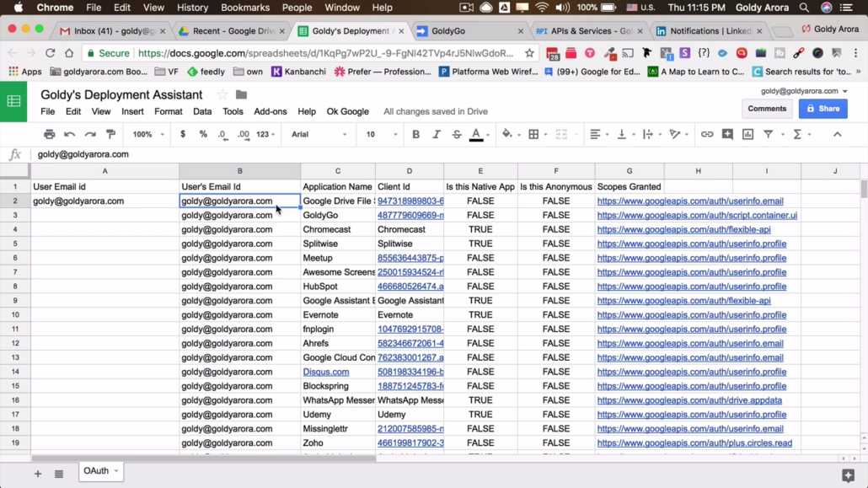Screen dimensions: 868x488
Task: Star the spreadsheet title
Action: coord(222,94)
